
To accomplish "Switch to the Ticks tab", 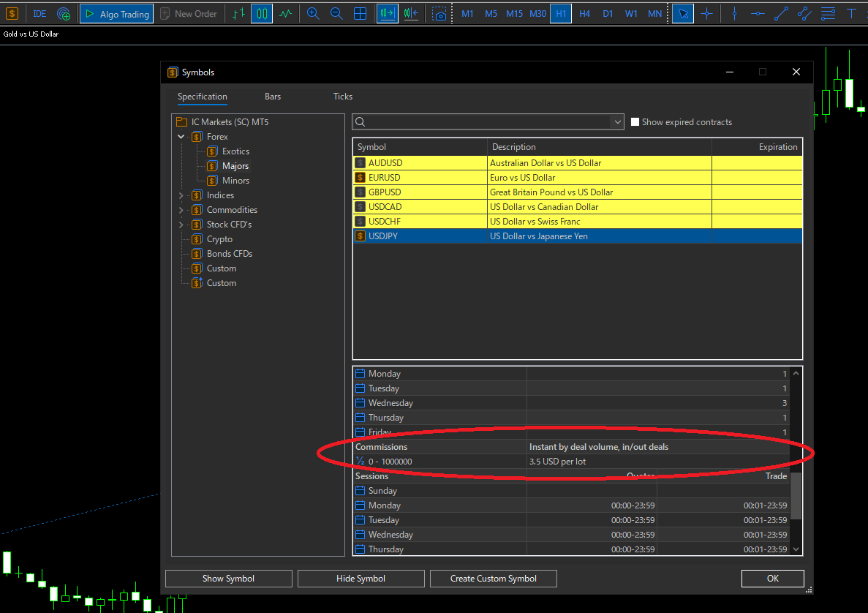I will pyautogui.click(x=342, y=97).
